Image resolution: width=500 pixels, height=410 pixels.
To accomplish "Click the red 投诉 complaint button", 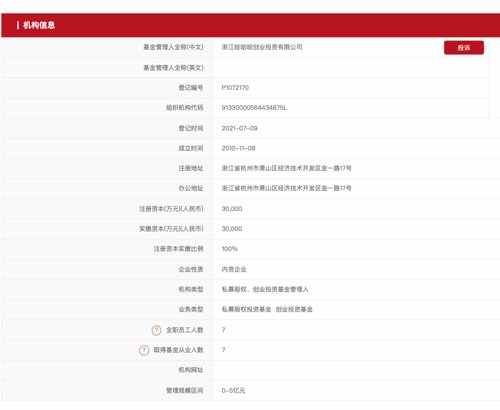I will pos(464,48).
